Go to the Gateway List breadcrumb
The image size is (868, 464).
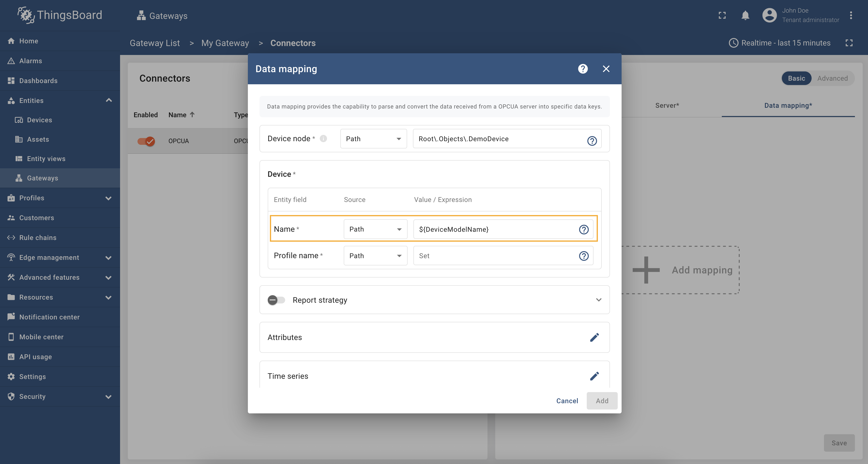click(155, 43)
